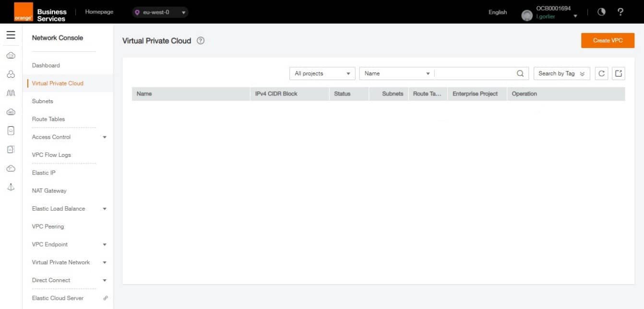Open Elastic IP in the sidebar
Viewport: 644px width, 309px height.
[x=44, y=173]
